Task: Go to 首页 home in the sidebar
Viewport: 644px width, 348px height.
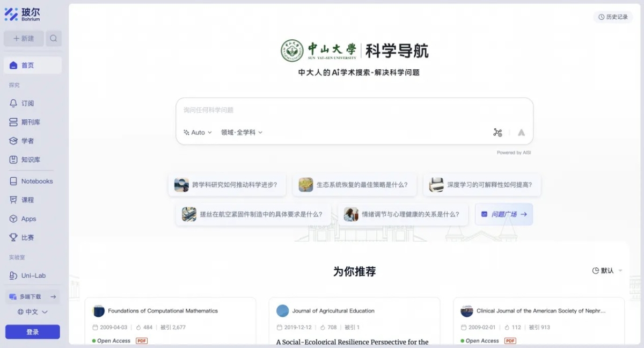Action: 33,65
